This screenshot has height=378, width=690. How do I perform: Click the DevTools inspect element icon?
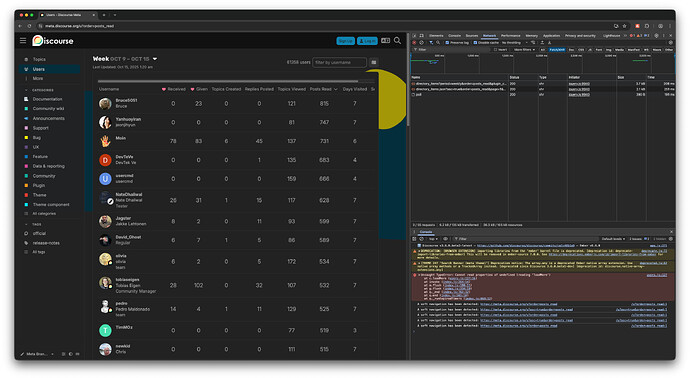415,36
